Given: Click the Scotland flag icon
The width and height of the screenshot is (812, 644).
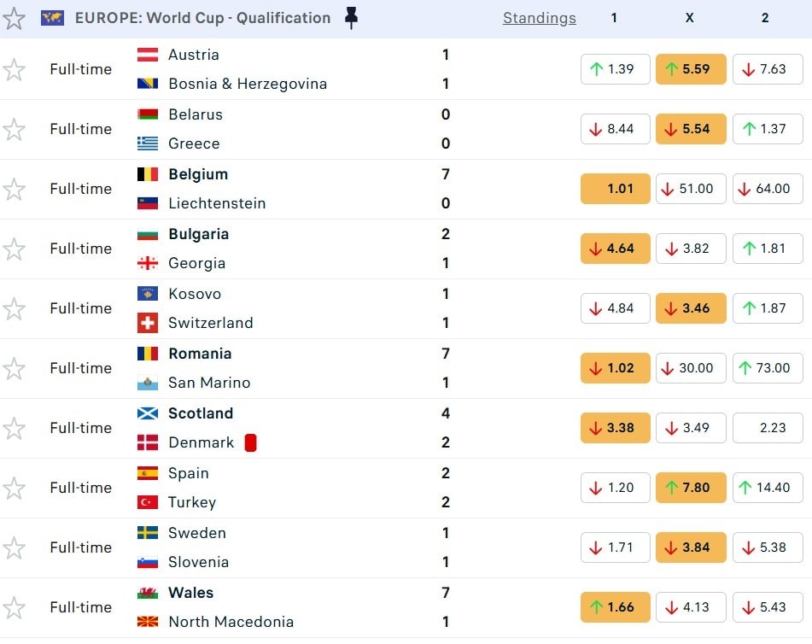Looking at the screenshot, I should 148,413.
